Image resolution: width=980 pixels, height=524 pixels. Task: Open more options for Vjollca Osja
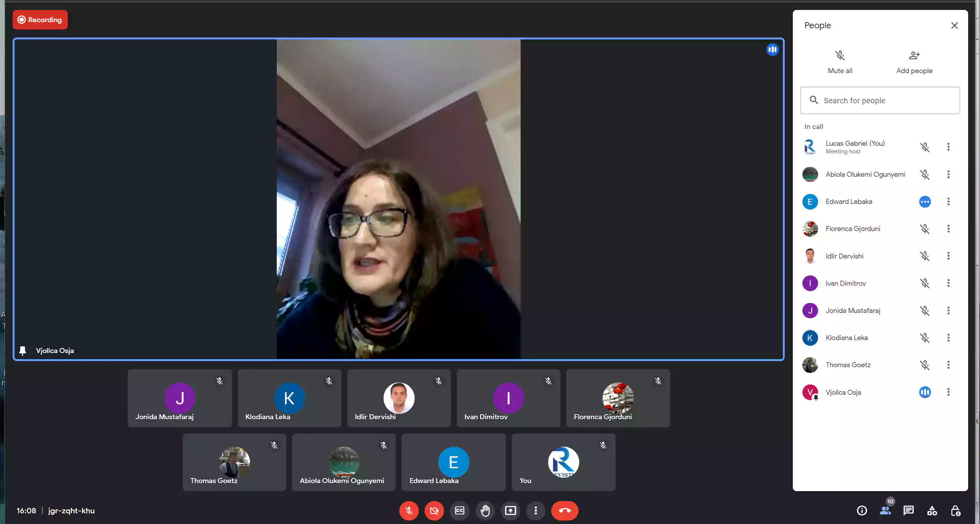point(948,392)
